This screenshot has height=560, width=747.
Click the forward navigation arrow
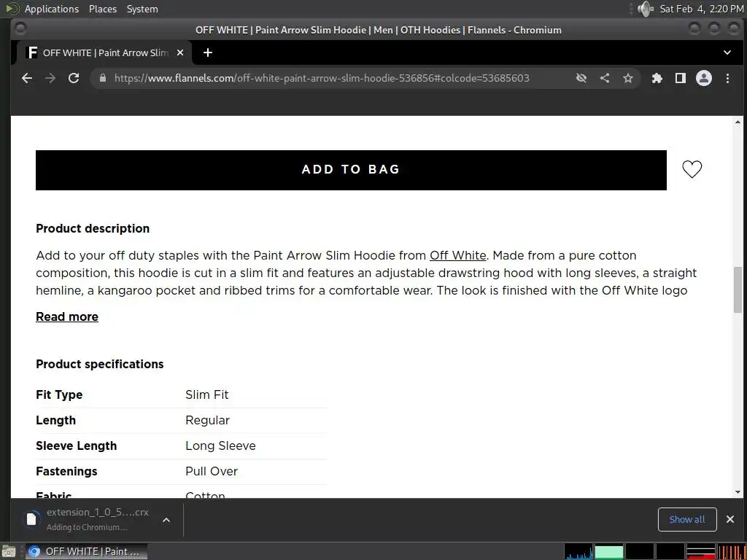click(x=50, y=79)
